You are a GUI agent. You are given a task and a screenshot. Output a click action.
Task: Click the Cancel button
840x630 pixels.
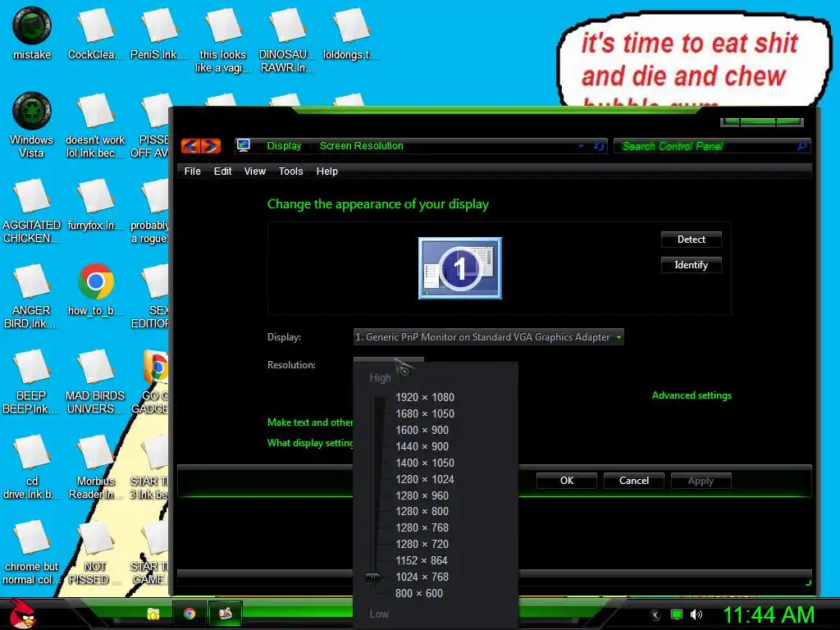(634, 481)
